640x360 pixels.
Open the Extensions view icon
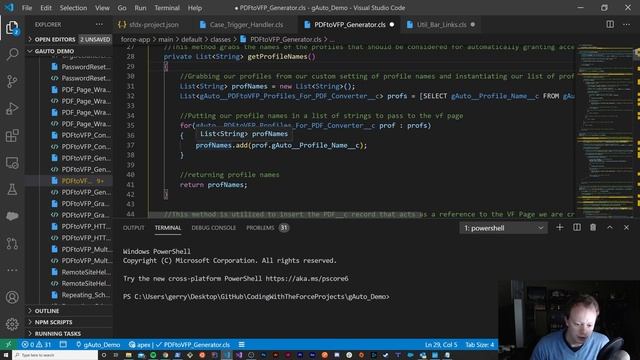tap(12, 136)
